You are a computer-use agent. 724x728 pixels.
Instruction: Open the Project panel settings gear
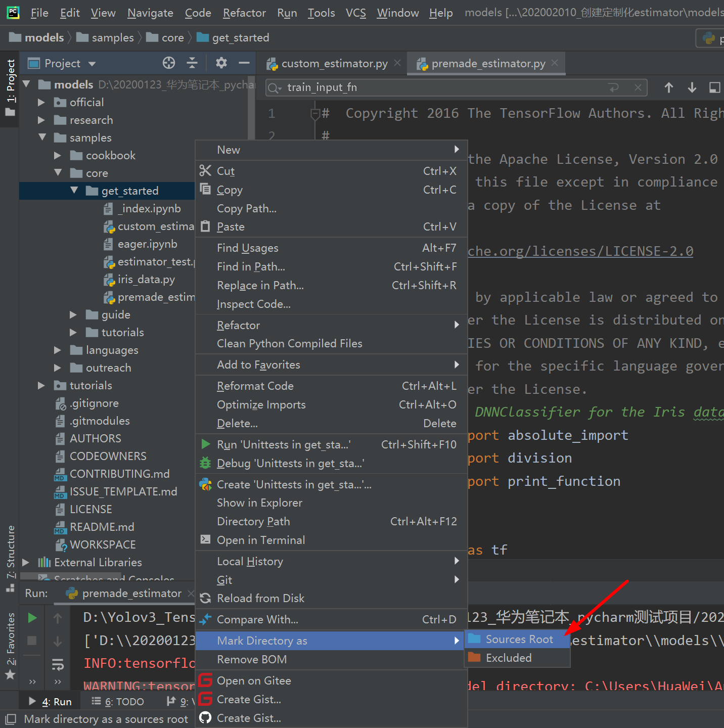221,63
